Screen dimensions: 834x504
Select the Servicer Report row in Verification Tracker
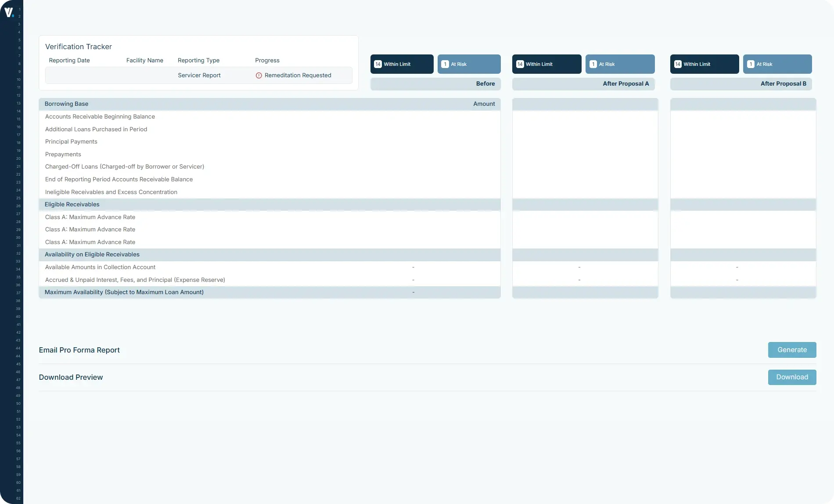tap(198, 75)
